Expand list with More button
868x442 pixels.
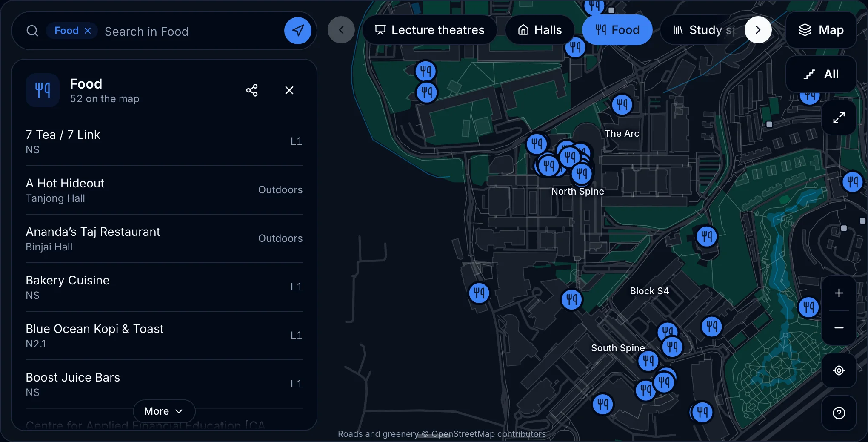164,411
